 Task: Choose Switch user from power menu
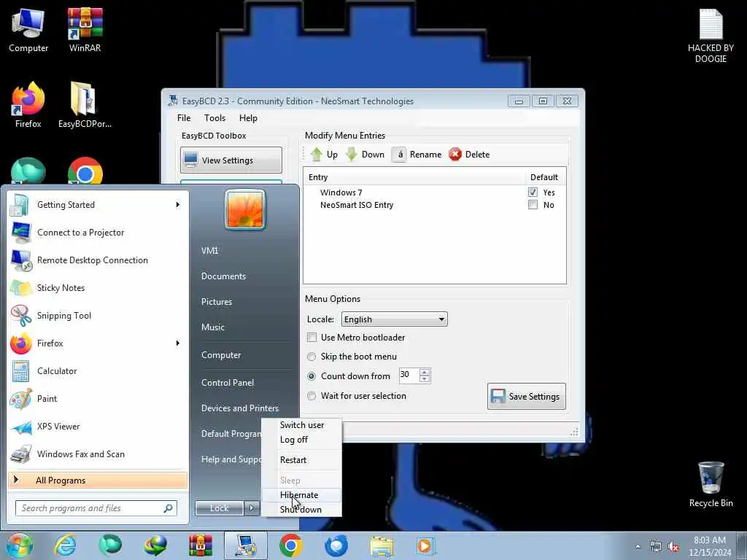click(302, 425)
